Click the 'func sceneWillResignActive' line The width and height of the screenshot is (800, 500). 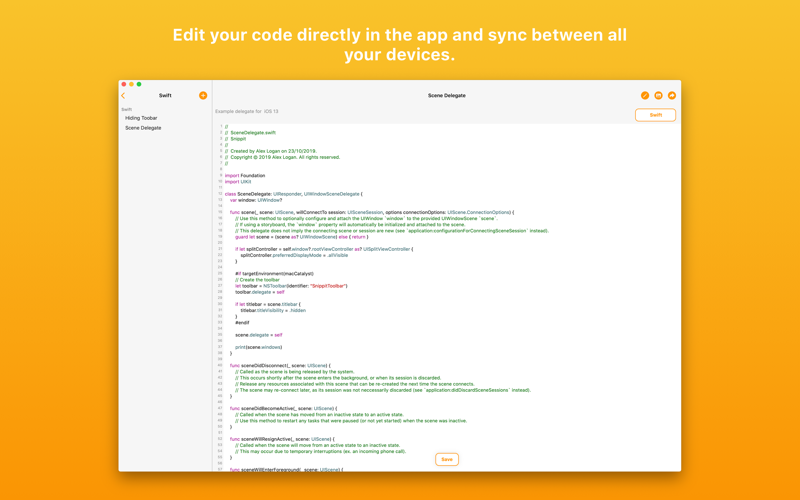(x=282, y=439)
